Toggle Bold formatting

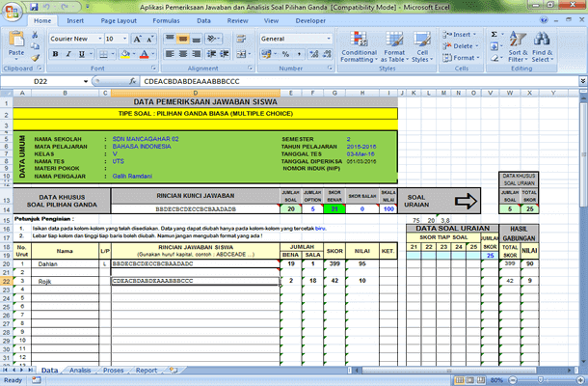tap(55, 54)
